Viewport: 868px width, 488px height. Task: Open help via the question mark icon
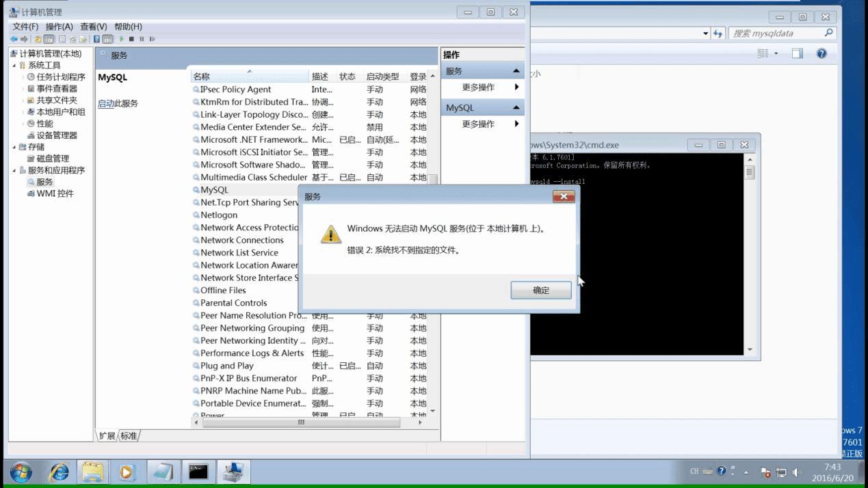(x=97, y=39)
